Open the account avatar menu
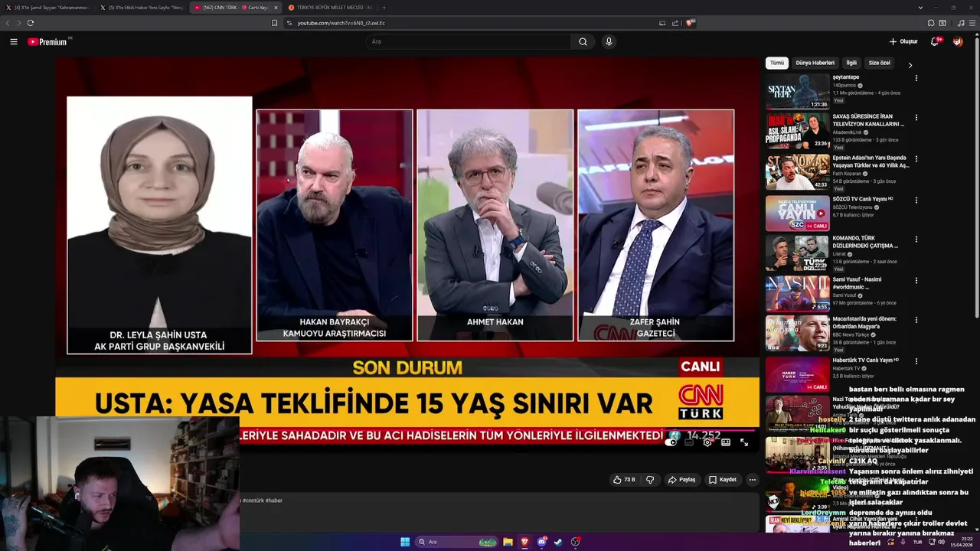Viewport: 980px width, 551px height. (x=958, y=41)
